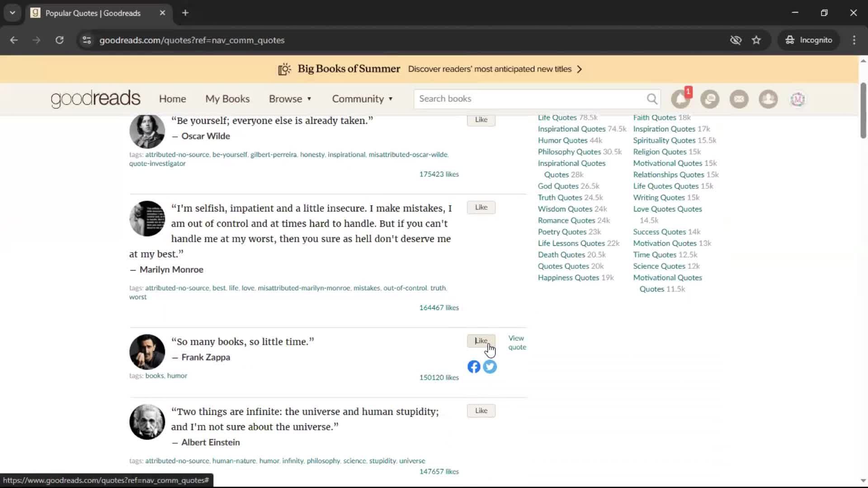Open Wisdom Quotes category
This screenshot has width=868, height=488.
[x=565, y=209]
